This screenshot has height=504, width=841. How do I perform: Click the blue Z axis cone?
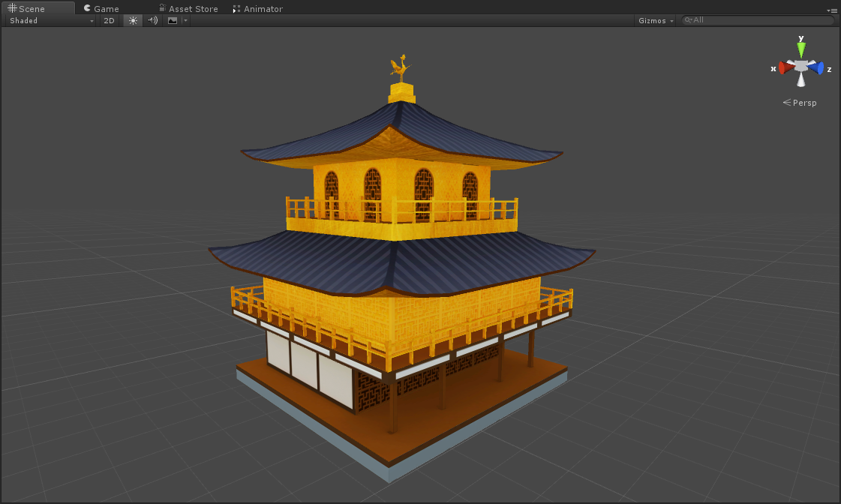[x=815, y=68]
